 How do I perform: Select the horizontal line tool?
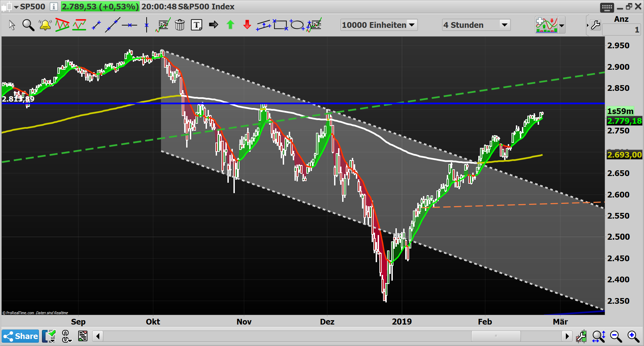(x=129, y=25)
